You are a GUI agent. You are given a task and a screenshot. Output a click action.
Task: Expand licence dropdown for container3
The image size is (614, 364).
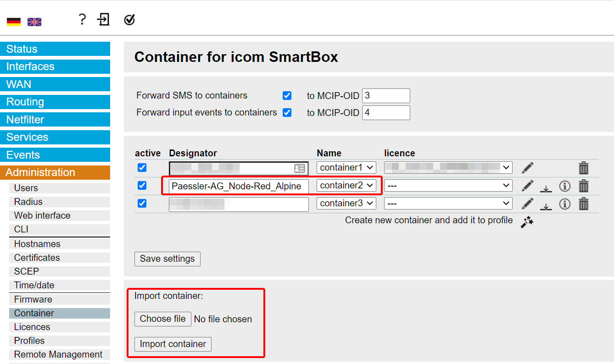point(448,203)
